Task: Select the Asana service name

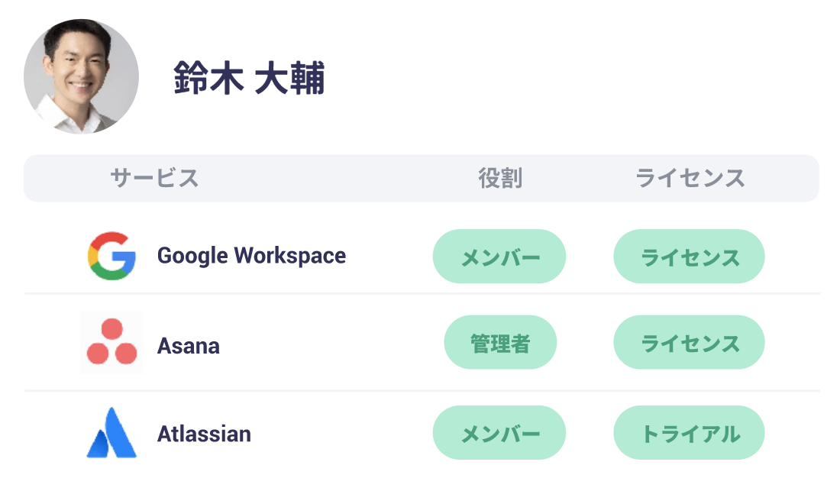Action: [188, 346]
